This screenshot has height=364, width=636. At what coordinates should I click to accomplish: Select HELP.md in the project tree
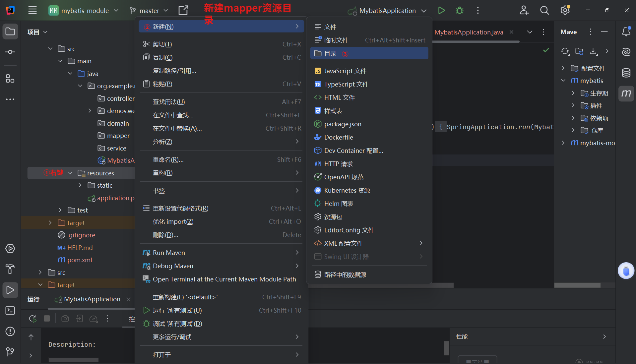pos(80,248)
